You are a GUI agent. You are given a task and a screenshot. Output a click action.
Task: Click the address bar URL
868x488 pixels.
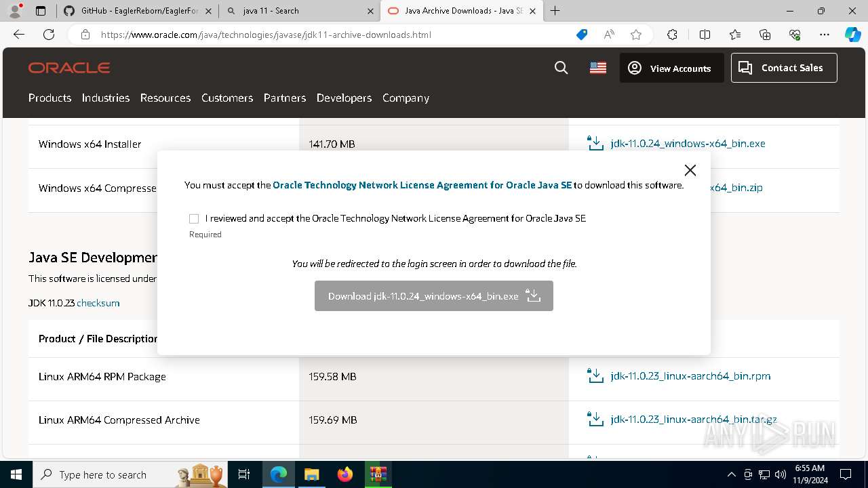click(266, 35)
